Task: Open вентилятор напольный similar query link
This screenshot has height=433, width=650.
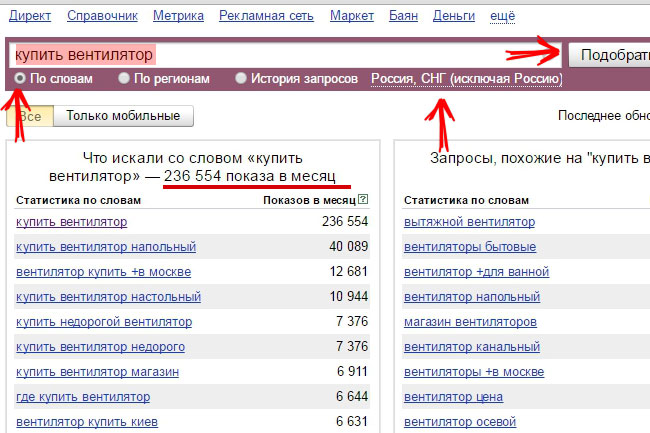Action: 472,297
